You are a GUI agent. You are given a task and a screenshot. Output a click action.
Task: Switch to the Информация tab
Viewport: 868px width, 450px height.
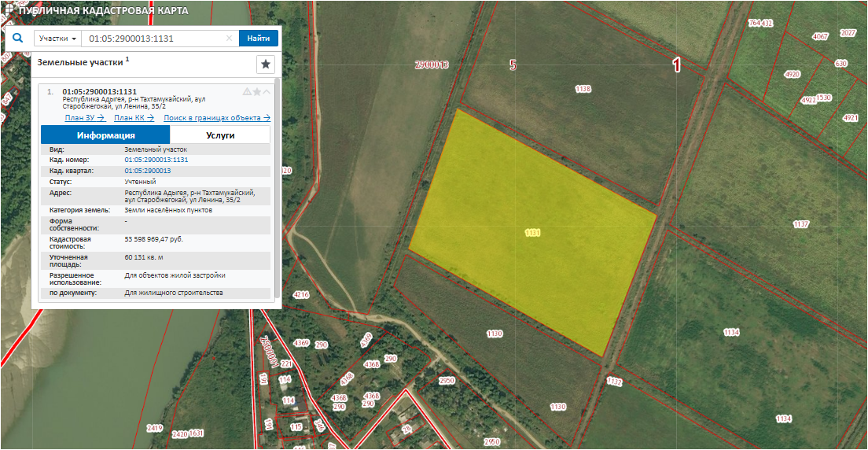(x=105, y=135)
